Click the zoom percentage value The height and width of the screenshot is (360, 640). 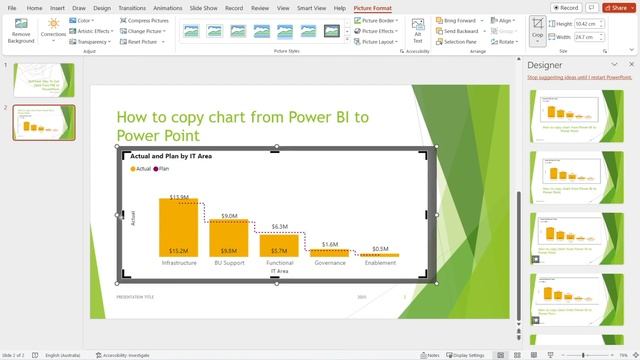tap(623, 355)
